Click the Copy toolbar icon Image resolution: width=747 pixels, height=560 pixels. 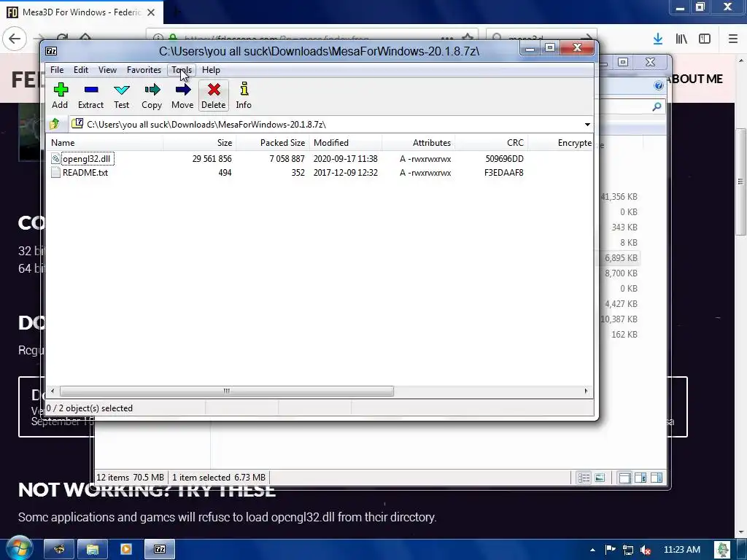click(x=152, y=96)
